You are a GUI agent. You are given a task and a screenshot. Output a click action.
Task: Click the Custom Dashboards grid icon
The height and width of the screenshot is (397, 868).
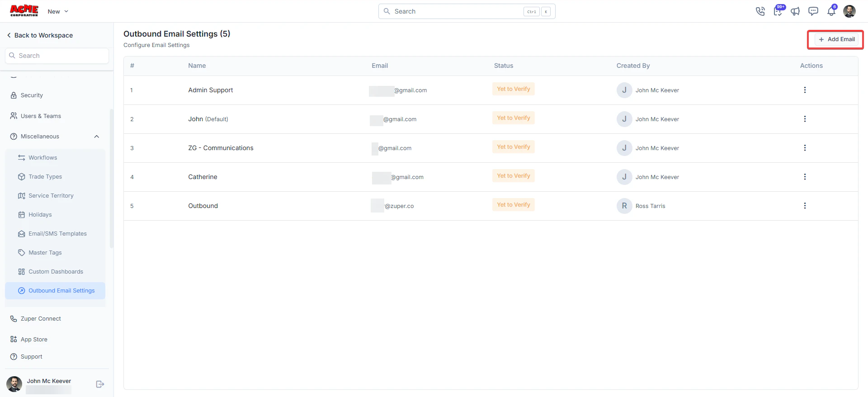[21, 272]
